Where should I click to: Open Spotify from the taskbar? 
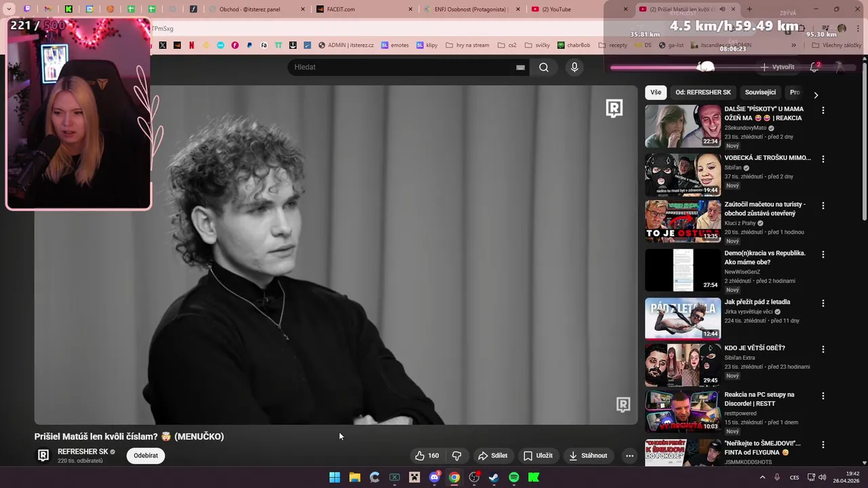click(x=514, y=477)
